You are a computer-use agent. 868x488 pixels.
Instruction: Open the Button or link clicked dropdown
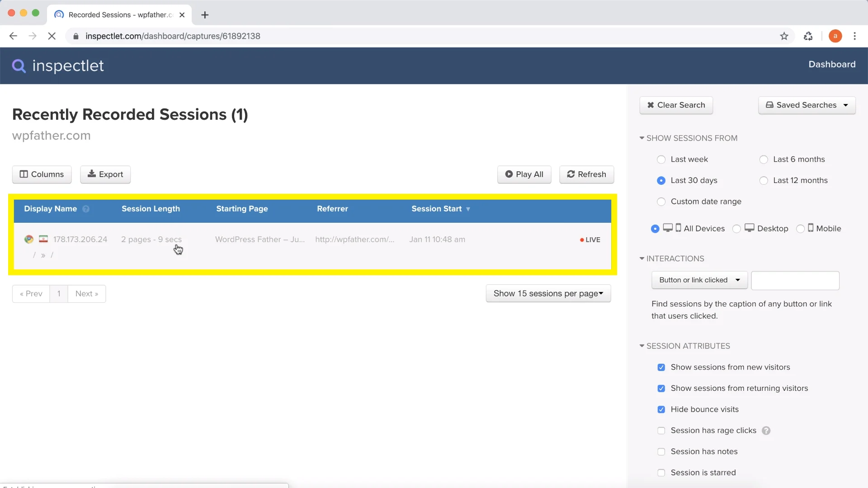coord(699,280)
